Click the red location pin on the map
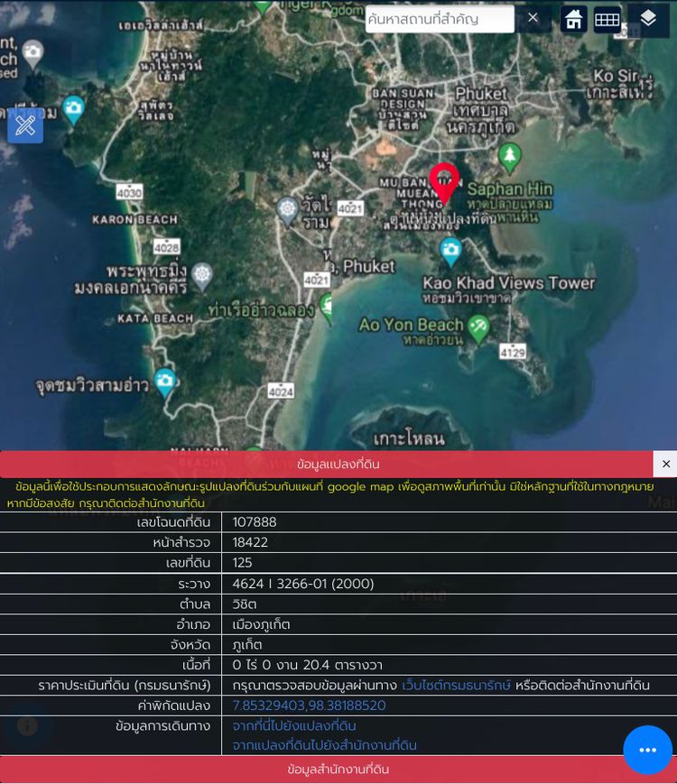 [443, 182]
